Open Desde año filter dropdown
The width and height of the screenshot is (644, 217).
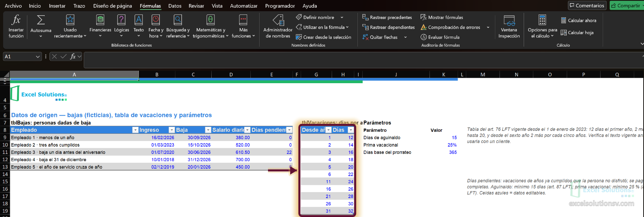click(328, 130)
